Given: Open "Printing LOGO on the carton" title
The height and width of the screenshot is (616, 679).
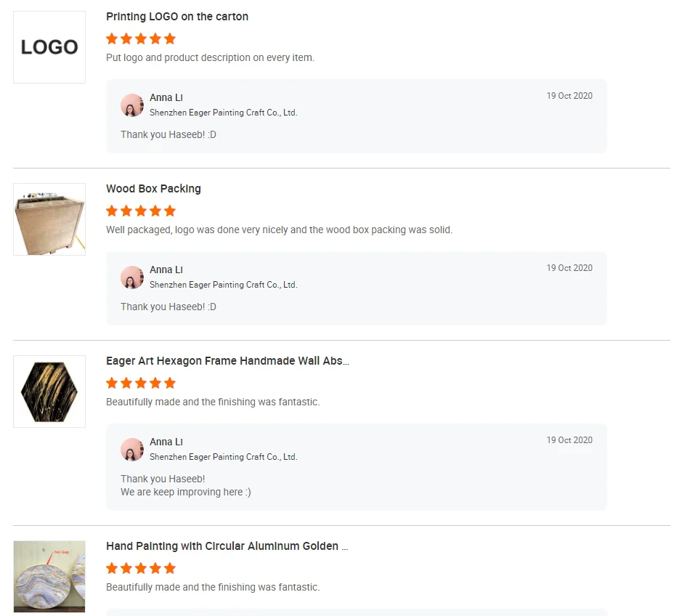Looking at the screenshot, I should click(x=177, y=17).
